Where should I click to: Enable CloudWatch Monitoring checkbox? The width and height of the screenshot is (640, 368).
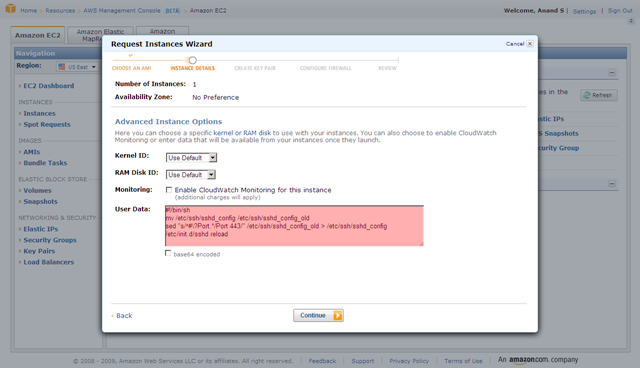pos(169,190)
